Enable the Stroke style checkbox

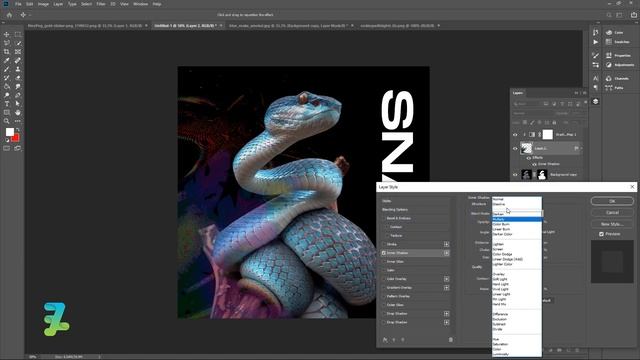(384, 244)
